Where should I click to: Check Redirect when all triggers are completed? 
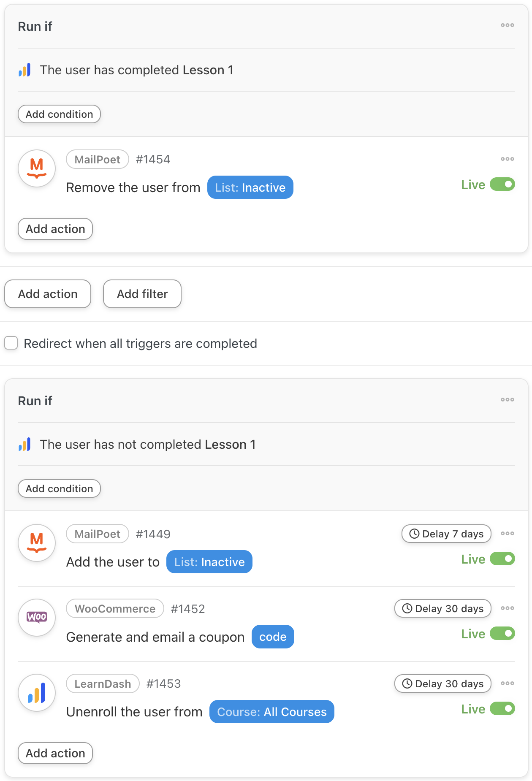[x=11, y=343]
